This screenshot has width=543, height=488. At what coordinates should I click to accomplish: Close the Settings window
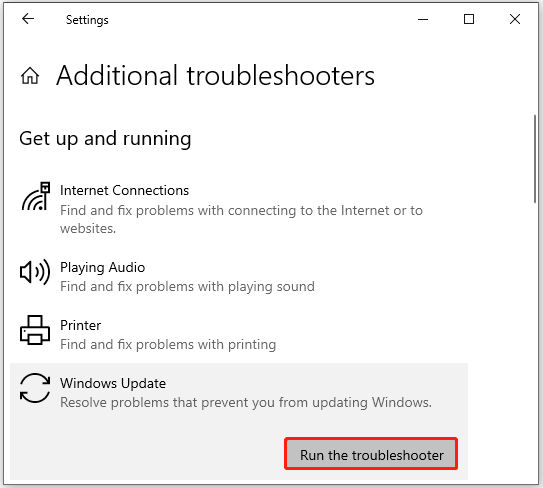(515, 19)
